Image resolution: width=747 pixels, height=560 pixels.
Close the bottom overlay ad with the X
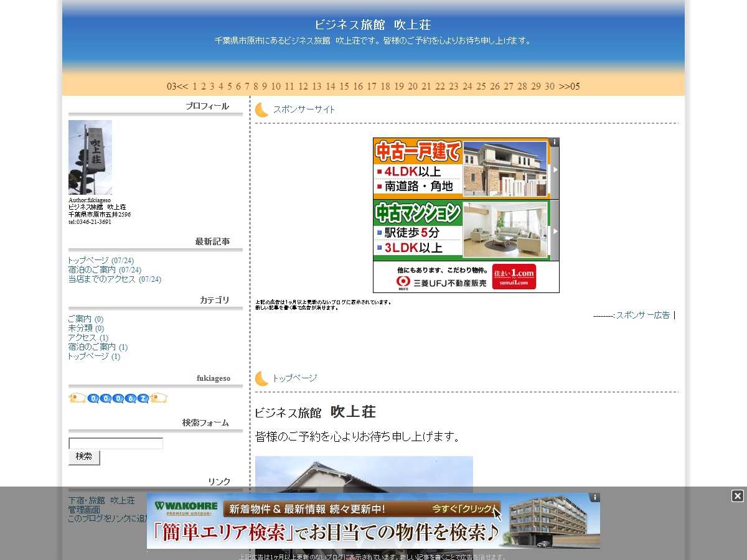(x=737, y=496)
